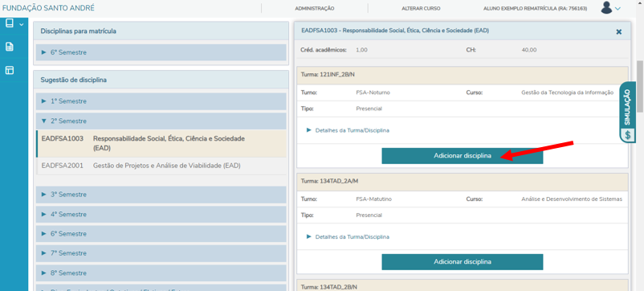Expand the 3º Semestre suggestion group
The height and width of the screenshot is (291, 644).
pyautogui.click(x=161, y=195)
